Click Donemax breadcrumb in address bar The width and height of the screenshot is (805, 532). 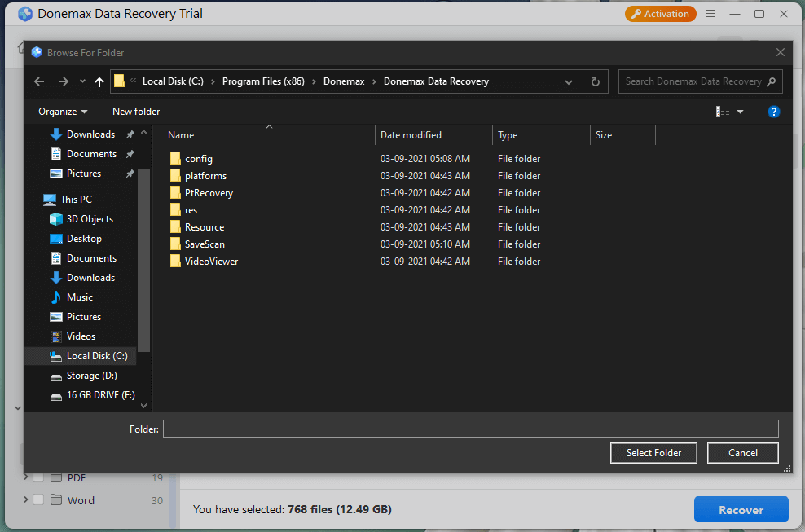(344, 81)
